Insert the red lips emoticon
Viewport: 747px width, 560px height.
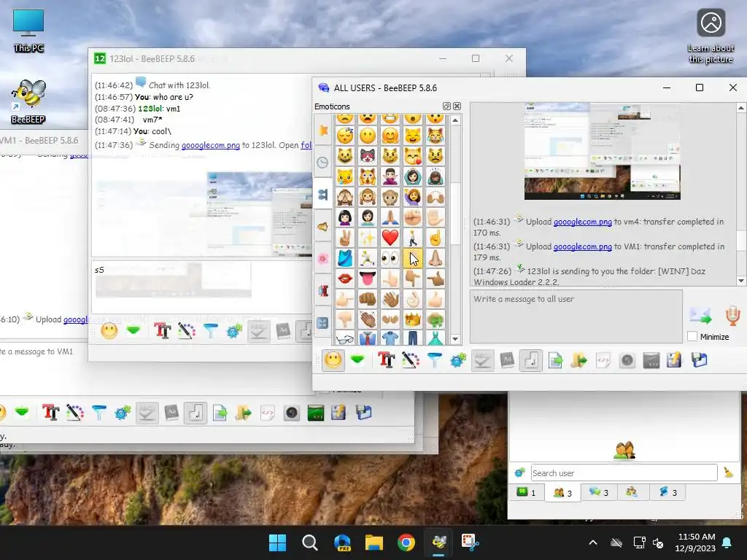[345, 279]
